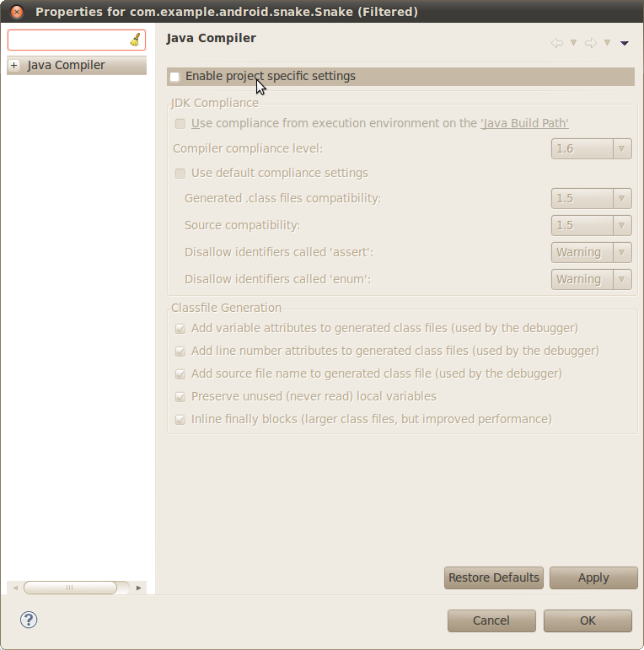Open Disallow identifiers called 'enum' dropdown
The width and height of the screenshot is (644, 650).
592,279
